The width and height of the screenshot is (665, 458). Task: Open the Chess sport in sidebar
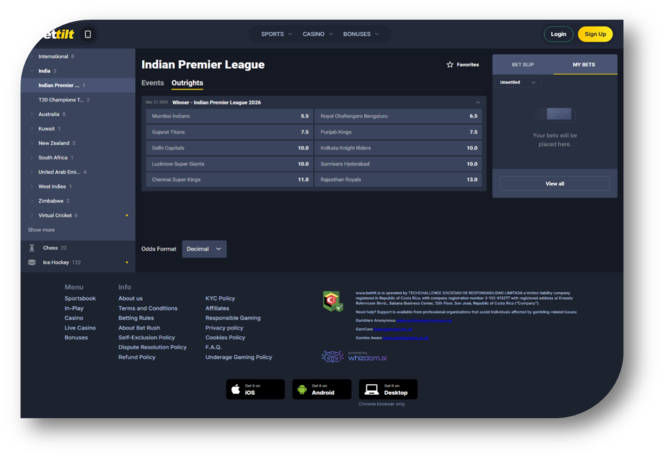pos(49,247)
